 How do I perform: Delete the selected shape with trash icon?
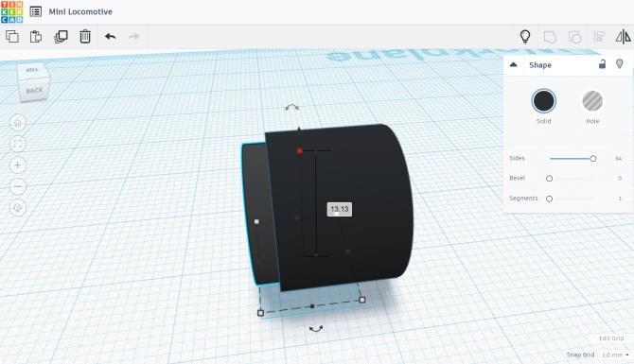pos(85,37)
